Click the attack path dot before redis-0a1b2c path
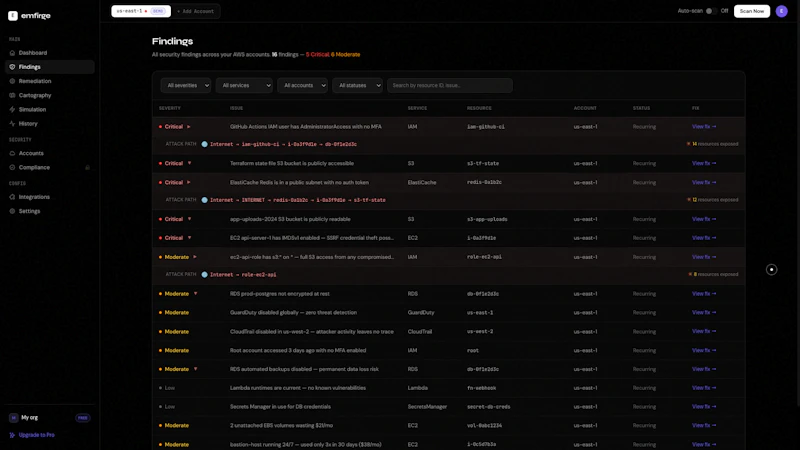 (x=205, y=200)
